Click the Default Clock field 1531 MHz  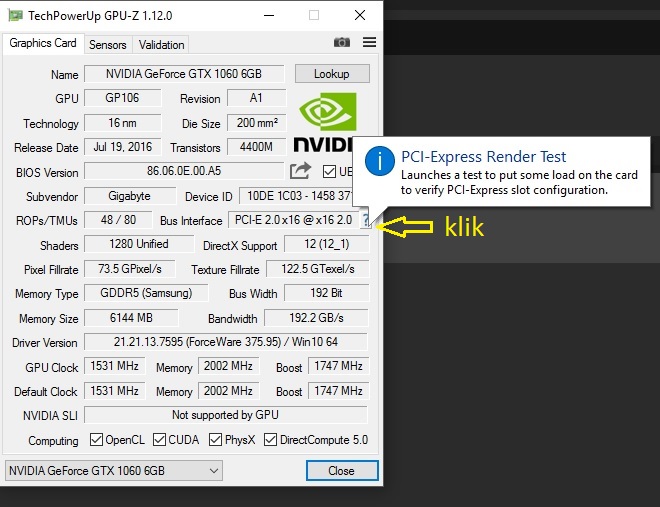(x=114, y=391)
